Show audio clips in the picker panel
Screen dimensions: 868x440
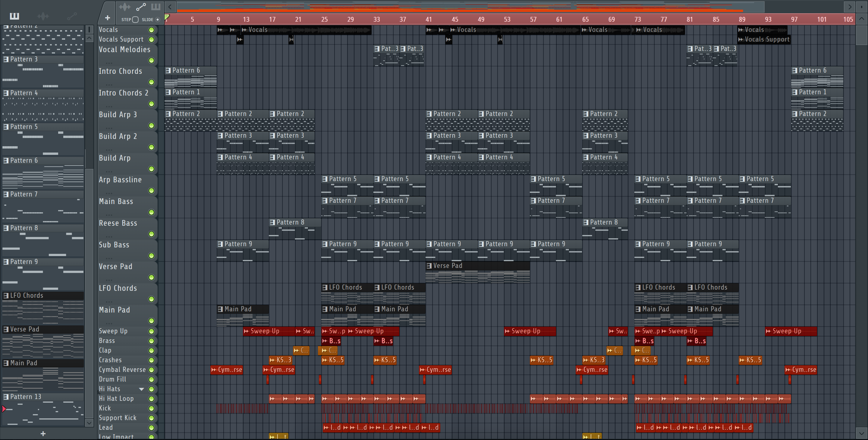(43, 16)
